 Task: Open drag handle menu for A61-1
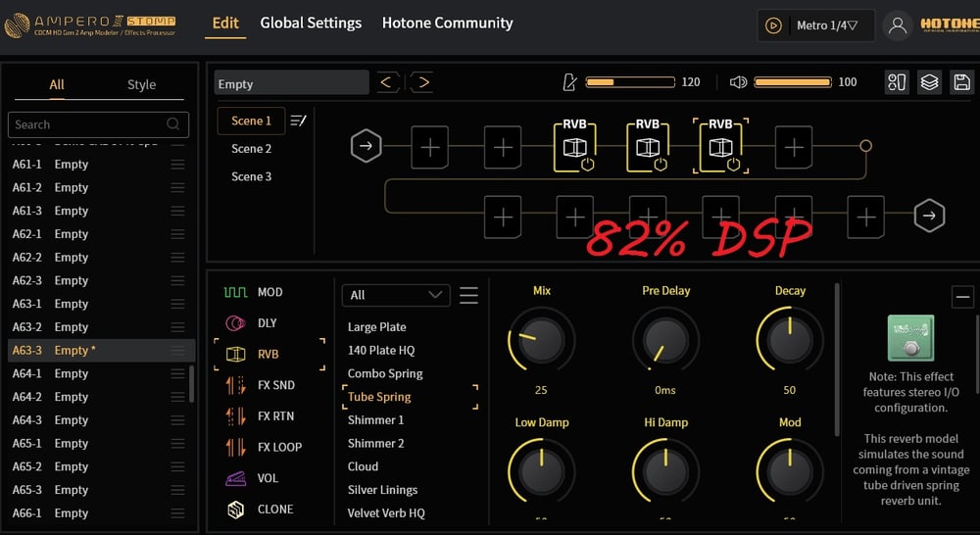[177, 165]
